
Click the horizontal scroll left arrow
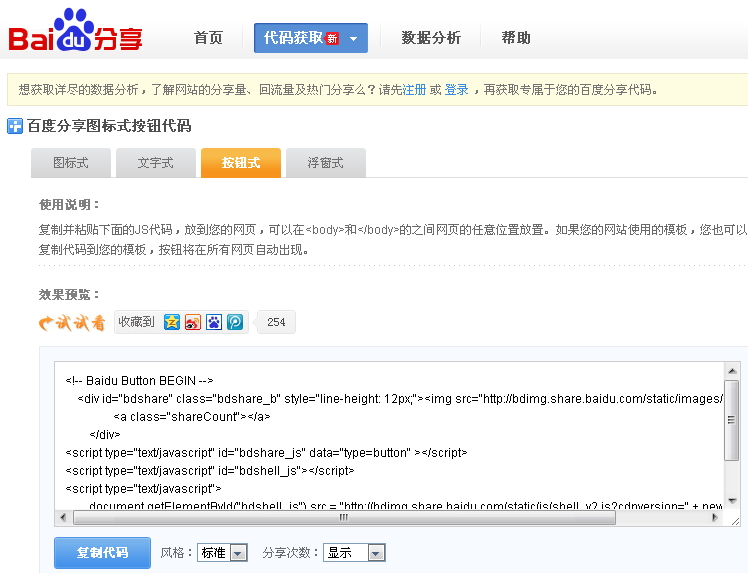[63, 517]
